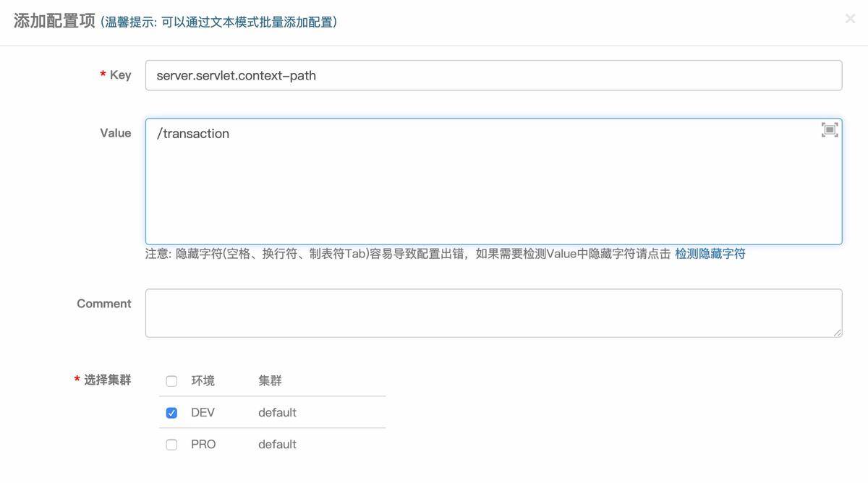Click the DEV environment row
Viewport: 868px width, 483px height.
click(x=202, y=411)
